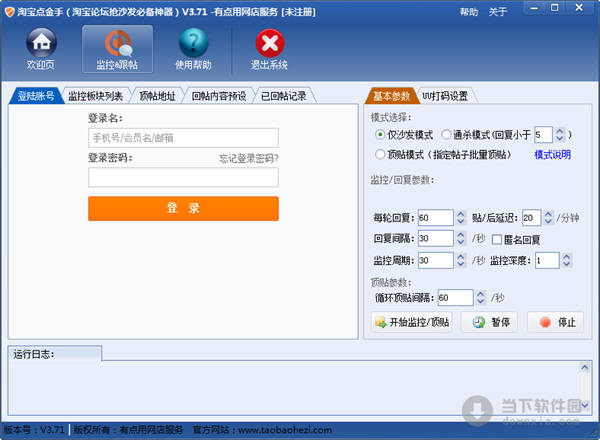Select 通杀模式 radio button
Image resolution: width=600 pixels, height=440 pixels.
pos(446,135)
